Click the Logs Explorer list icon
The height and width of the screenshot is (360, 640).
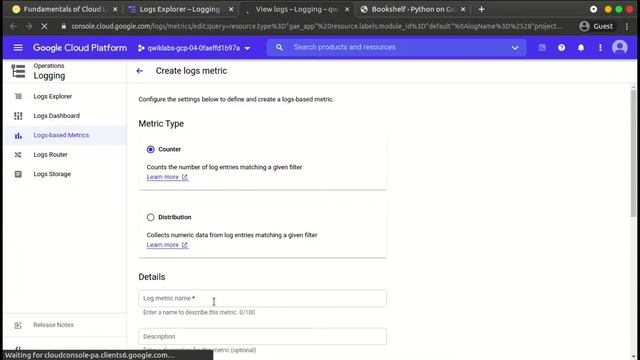click(x=18, y=96)
